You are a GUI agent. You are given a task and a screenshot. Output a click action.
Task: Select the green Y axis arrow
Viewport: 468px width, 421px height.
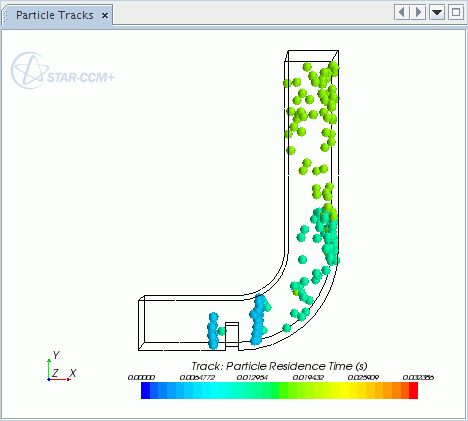[49, 369]
